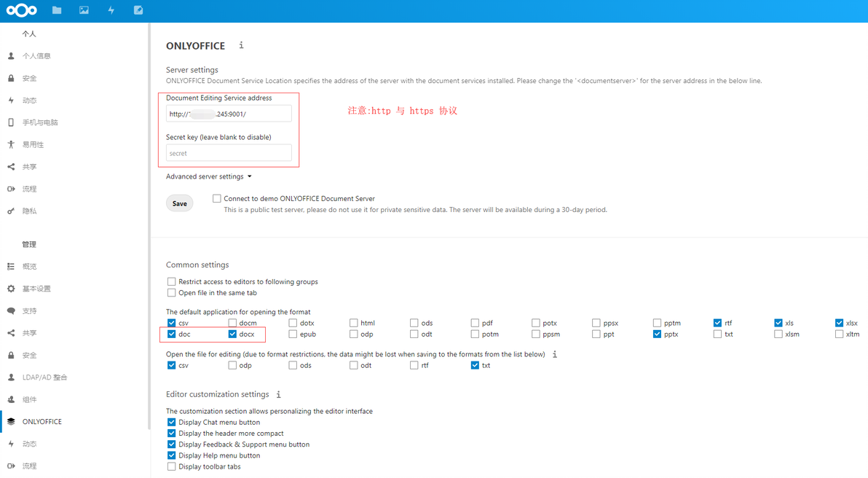The width and height of the screenshot is (868, 478).
Task: Check xltm default format checkbox
Action: coord(839,334)
